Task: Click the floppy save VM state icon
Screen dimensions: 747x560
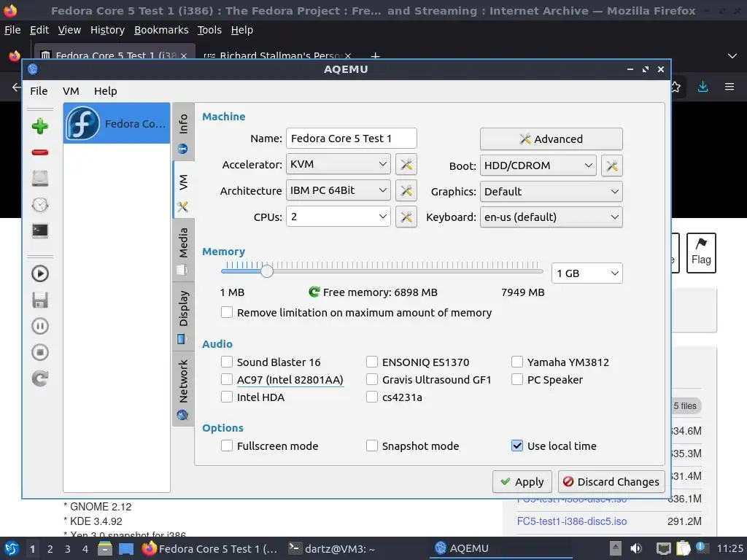Action: (40, 300)
